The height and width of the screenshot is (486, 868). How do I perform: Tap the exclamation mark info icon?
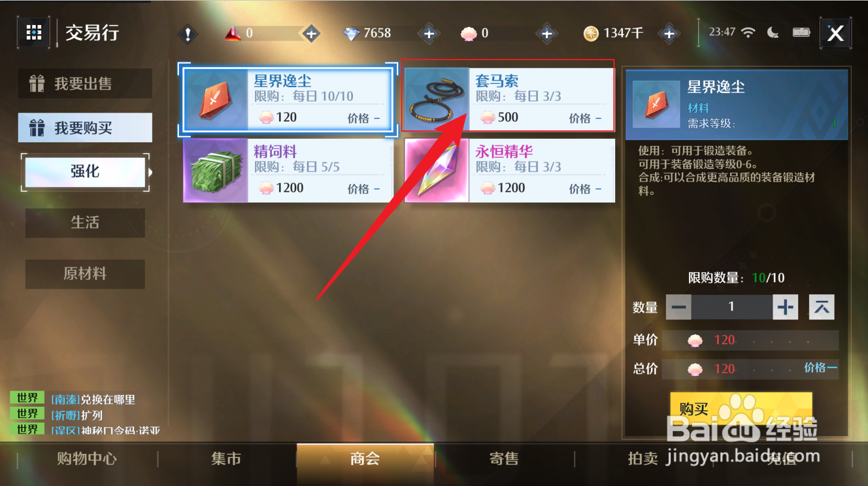coord(188,34)
